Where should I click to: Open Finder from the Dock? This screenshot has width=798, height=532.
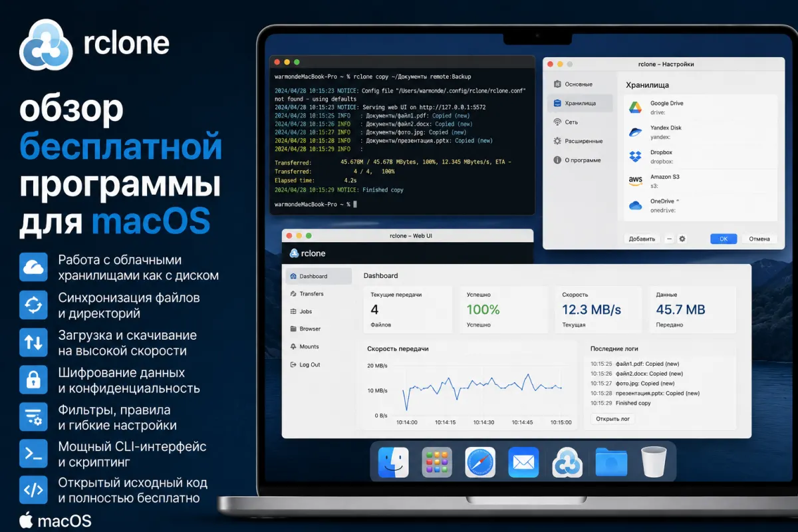(394, 462)
